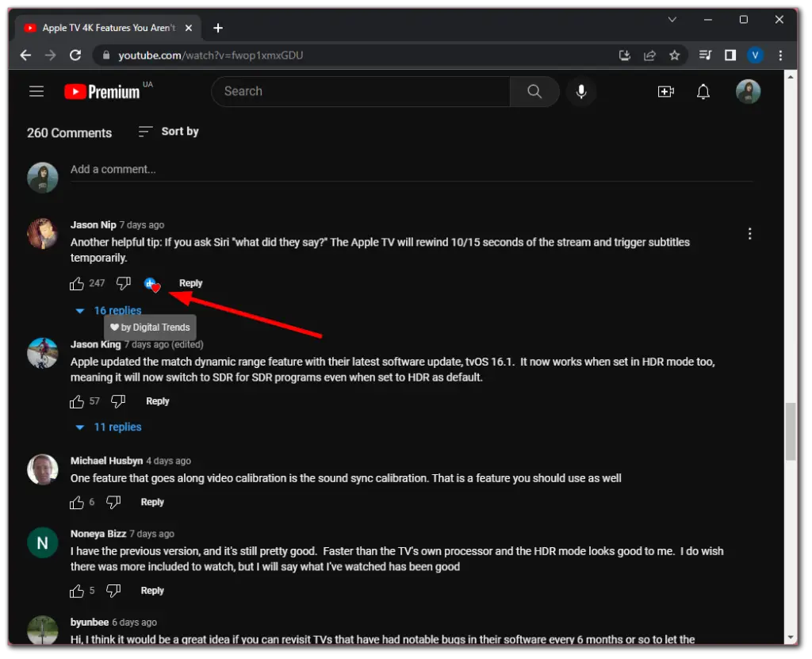The width and height of the screenshot is (812, 659).
Task: Click the YouTube Premium logo
Action: 103,91
